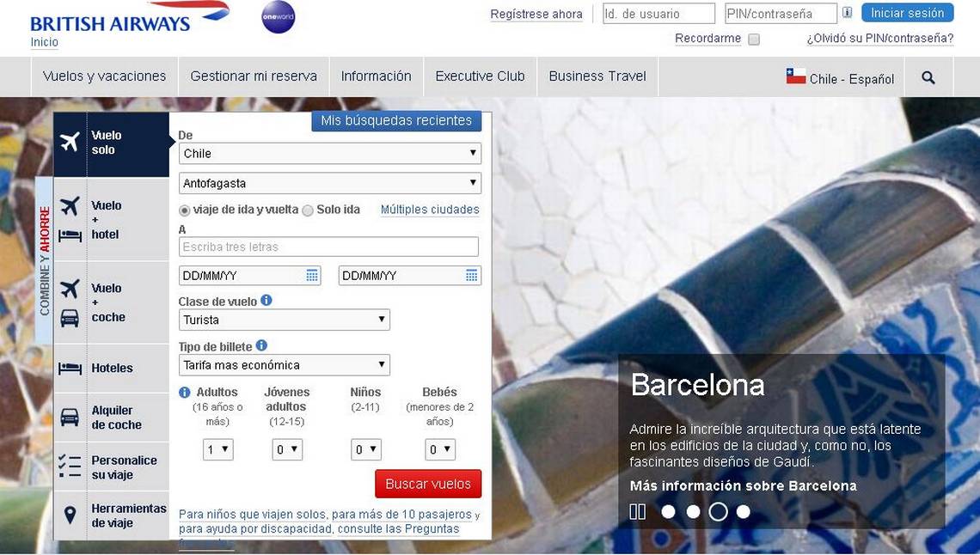Image resolution: width=980 pixels, height=555 pixels.
Task: Open departure date calendar icon
Action: (x=312, y=275)
